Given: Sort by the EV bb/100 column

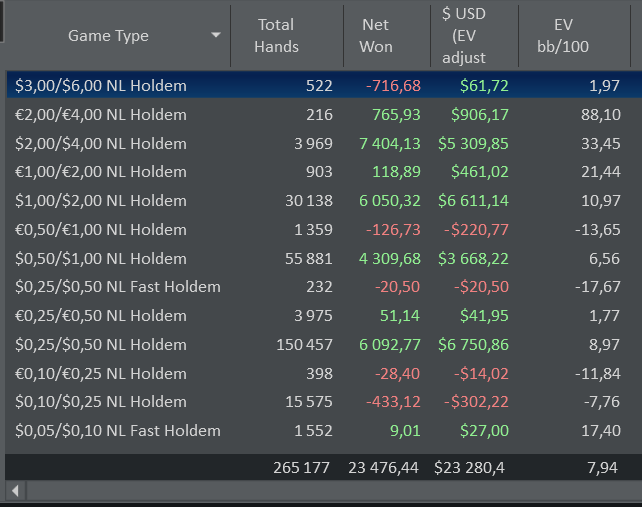Looking at the screenshot, I should [576, 35].
